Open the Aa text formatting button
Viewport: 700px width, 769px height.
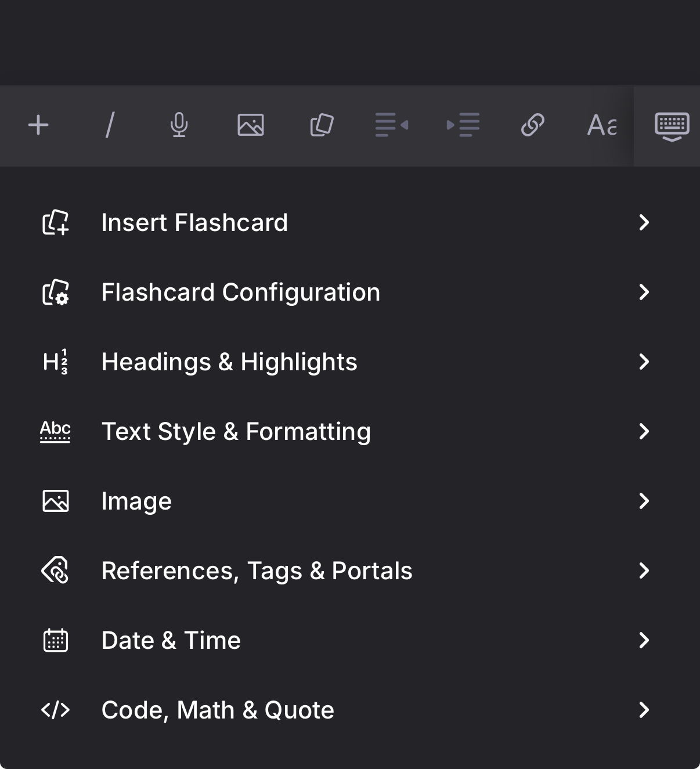tap(602, 125)
